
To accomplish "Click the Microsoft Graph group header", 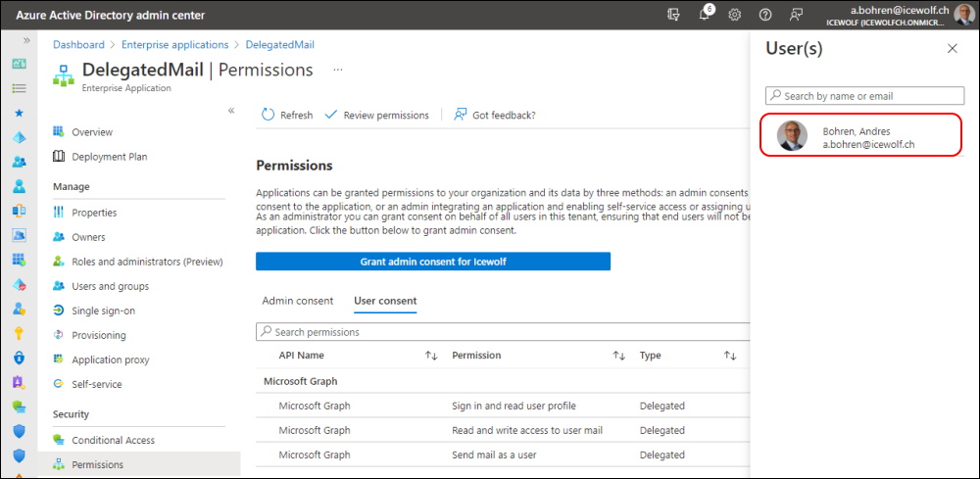I will (301, 381).
